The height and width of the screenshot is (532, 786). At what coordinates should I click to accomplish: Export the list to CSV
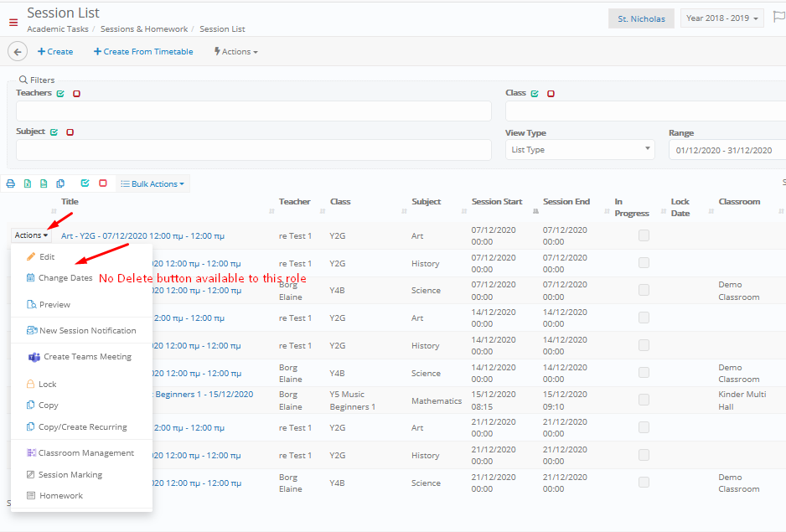click(x=44, y=183)
